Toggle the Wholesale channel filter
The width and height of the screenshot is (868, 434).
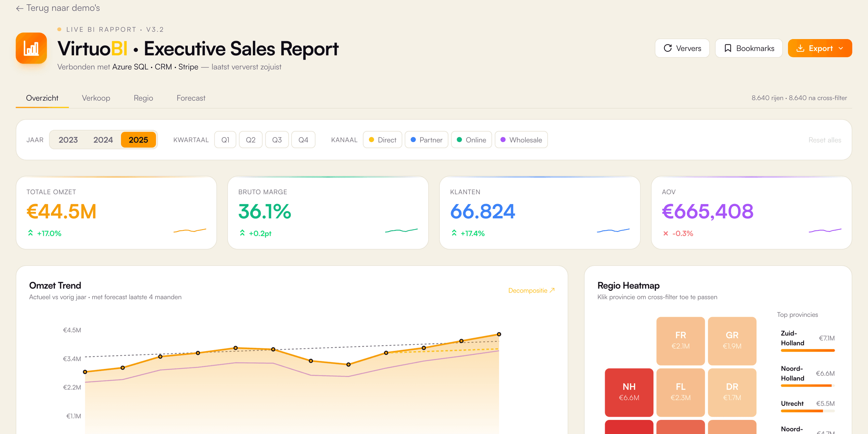pos(521,140)
